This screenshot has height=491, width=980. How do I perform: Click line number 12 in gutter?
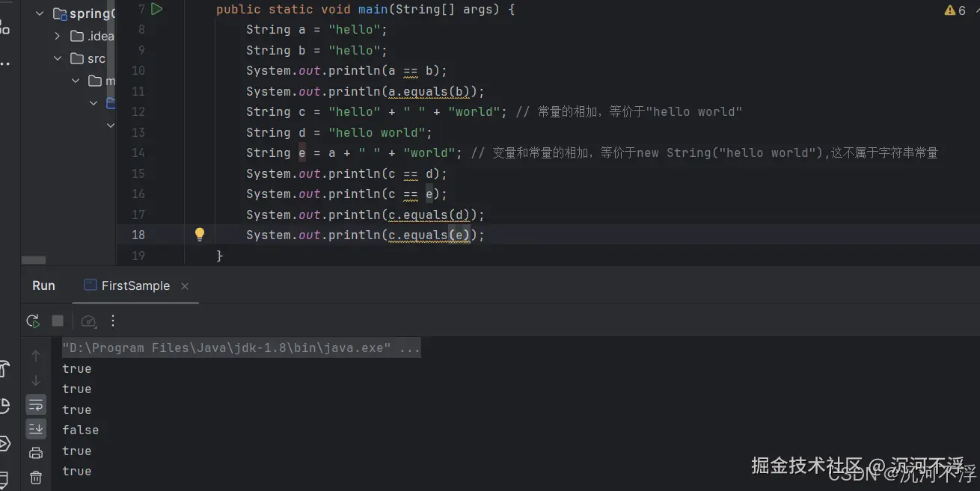pos(138,111)
